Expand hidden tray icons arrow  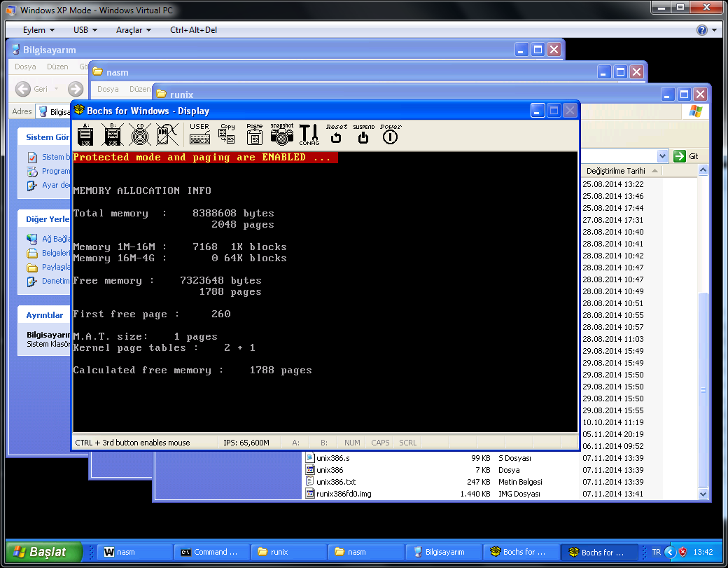tap(669, 552)
